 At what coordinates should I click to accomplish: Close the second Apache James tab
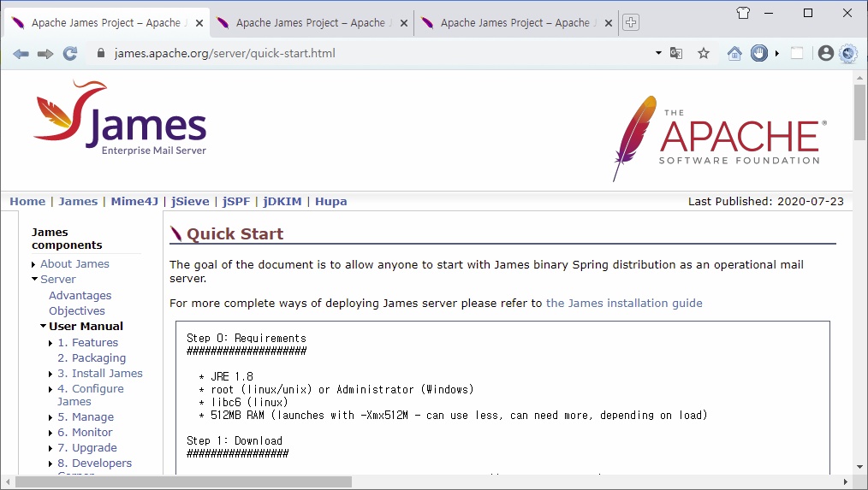point(404,23)
